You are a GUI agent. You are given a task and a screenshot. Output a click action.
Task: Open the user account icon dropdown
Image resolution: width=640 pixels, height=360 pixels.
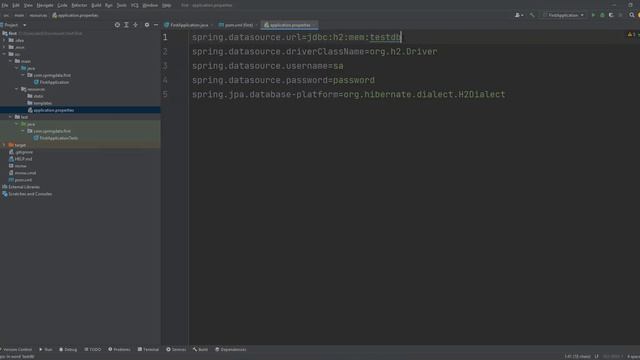[519, 15]
